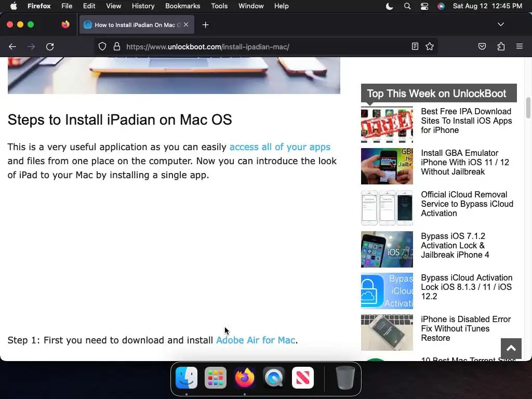Screen dimensions: 532x399
Task: Click the GBA emulator thumbnail
Action: coord(387,166)
